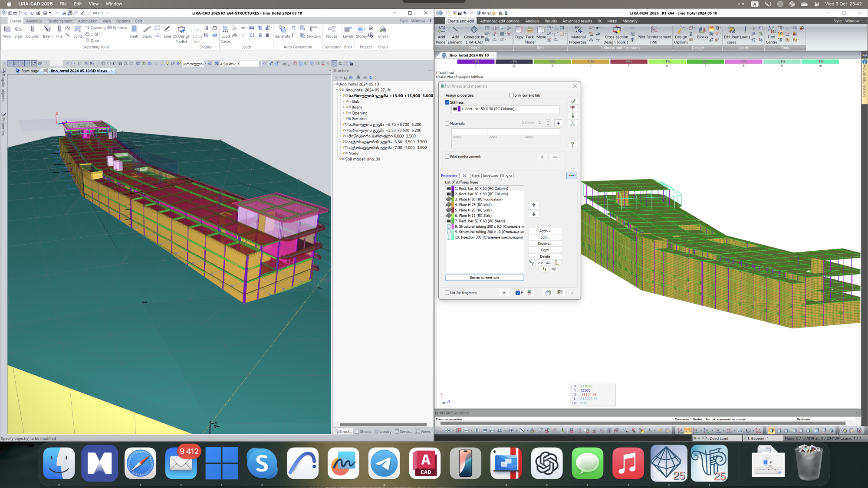Select the Stairs tool

[x=147, y=32]
